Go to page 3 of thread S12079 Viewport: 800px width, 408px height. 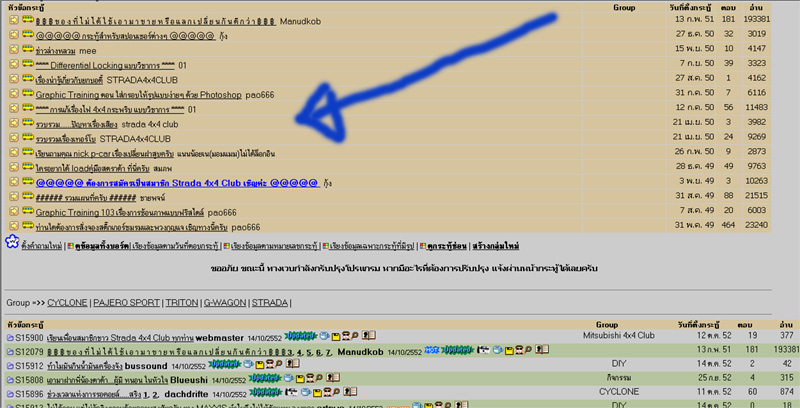(x=290, y=352)
